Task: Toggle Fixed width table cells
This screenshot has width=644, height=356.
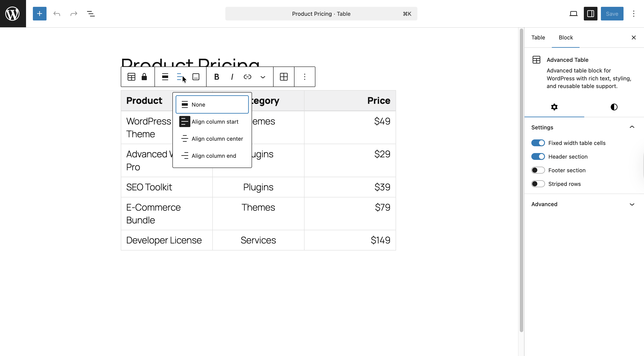Action: tap(538, 143)
